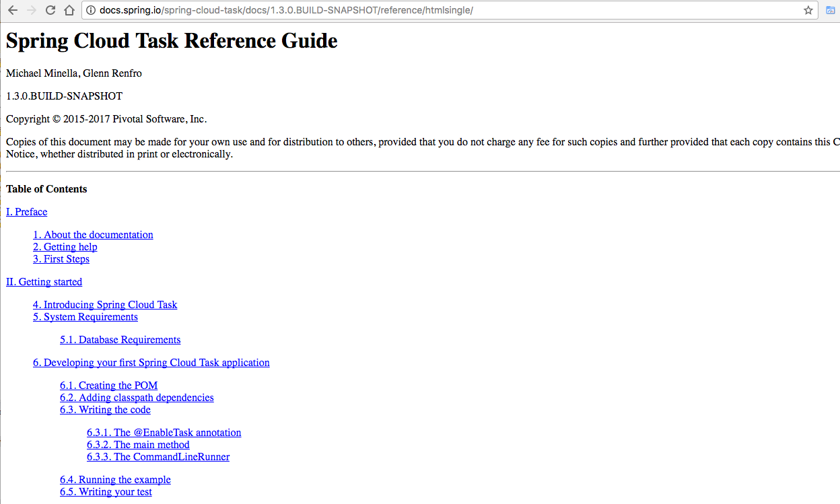
Task: Click the authors line Michael Minella, Glenn Renfro
Action: [74, 73]
